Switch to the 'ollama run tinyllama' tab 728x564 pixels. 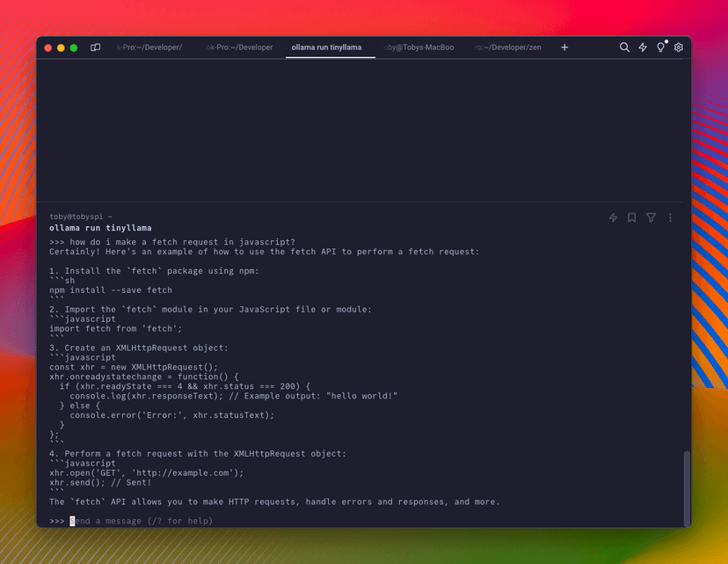(x=330, y=48)
